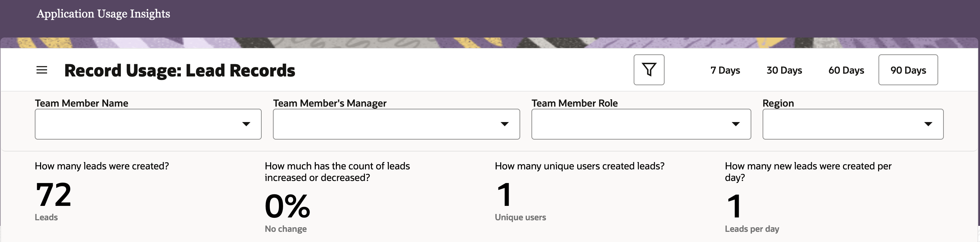The width and height of the screenshot is (980, 242).
Task: Open the hamburger navigation menu
Action: click(x=42, y=70)
